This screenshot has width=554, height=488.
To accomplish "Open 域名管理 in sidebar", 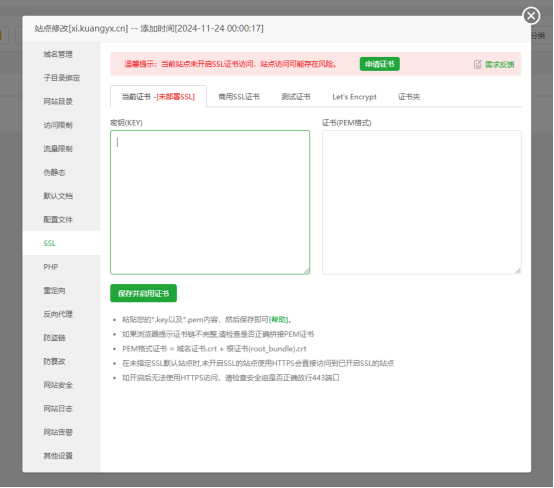I will [61, 54].
